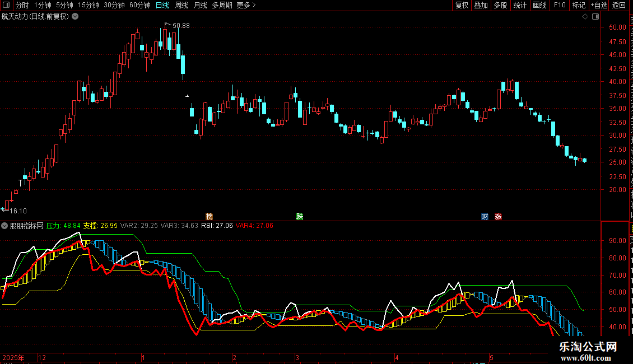The image size is (633, 364).
Task: Click the 榜 event marker
Action: pyautogui.click(x=209, y=216)
